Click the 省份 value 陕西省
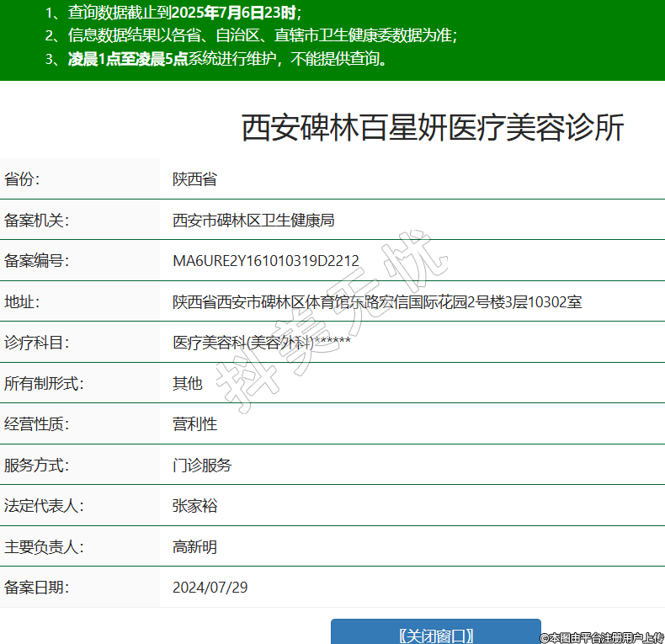The height and width of the screenshot is (644, 665). click(194, 179)
